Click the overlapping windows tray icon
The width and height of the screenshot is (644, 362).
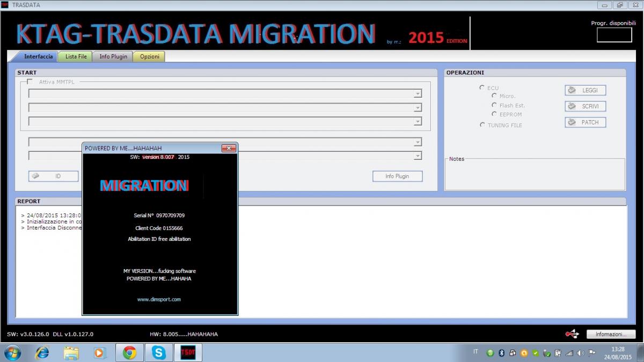513,353
